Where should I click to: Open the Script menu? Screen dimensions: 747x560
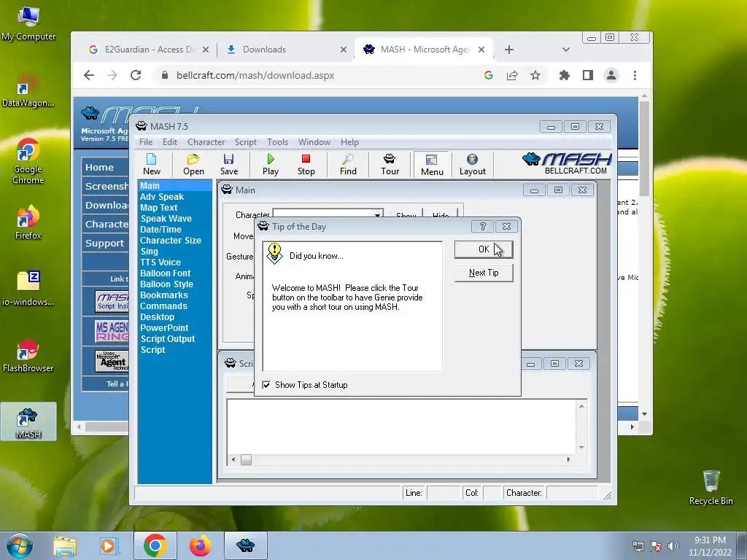245,142
